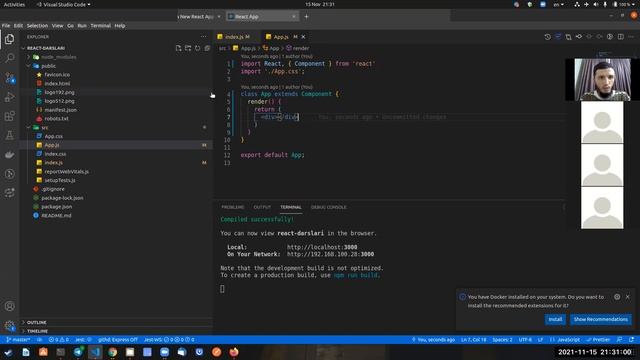Screen dimensions: 640x360
Task: Open Activities overview in top bar
Action: point(14,4)
